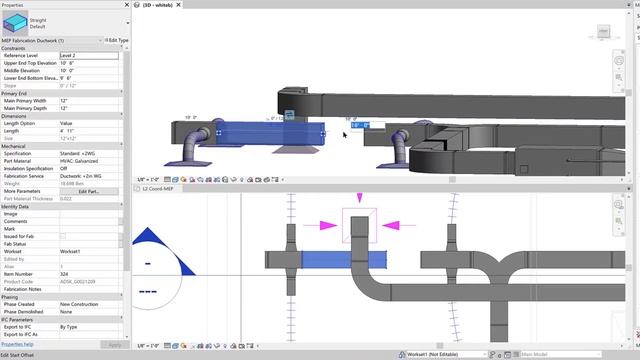Image resolution: width=640 pixels, height=360 pixels.
Task: Click the flip/rotate control on selected duct
Action: tap(289, 115)
